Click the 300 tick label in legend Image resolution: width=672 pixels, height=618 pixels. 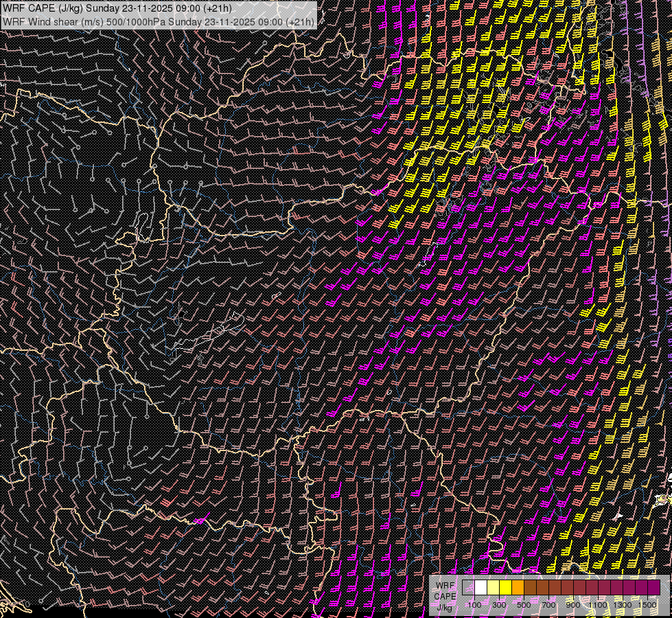[499, 605]
